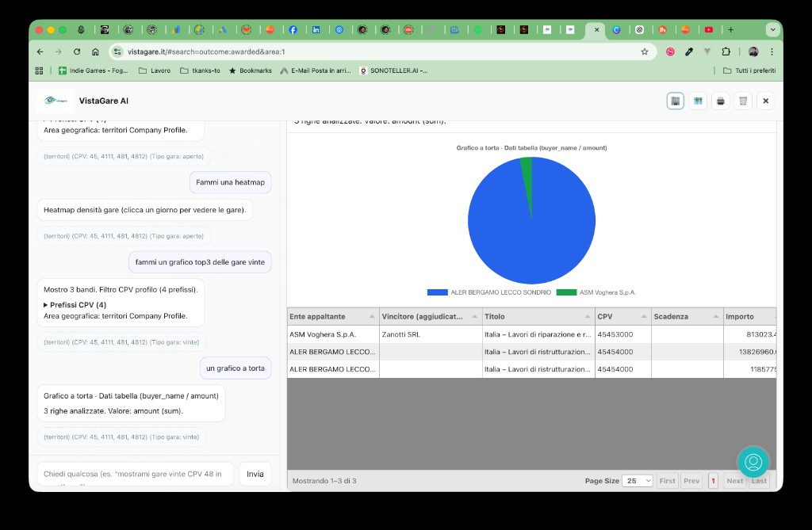Open the tab search dropdown chevron
The image size is (812, 530).
pyautogui.click(x=772, y=30)
